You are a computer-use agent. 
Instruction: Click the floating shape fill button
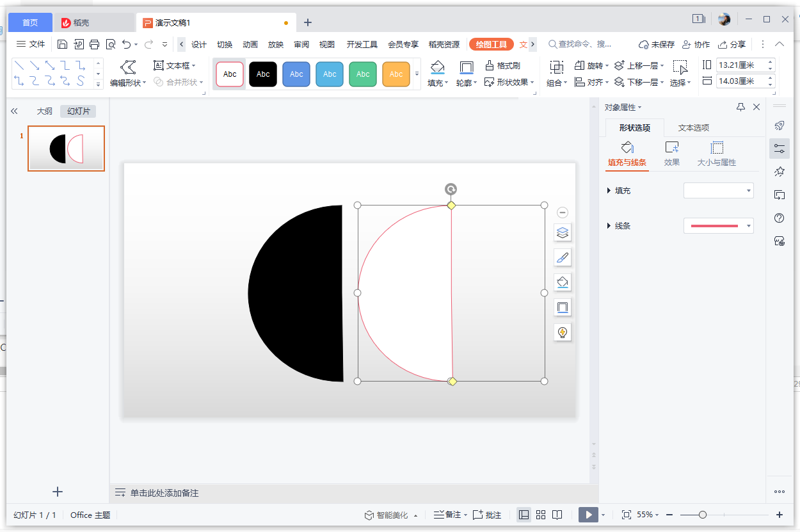563,282
